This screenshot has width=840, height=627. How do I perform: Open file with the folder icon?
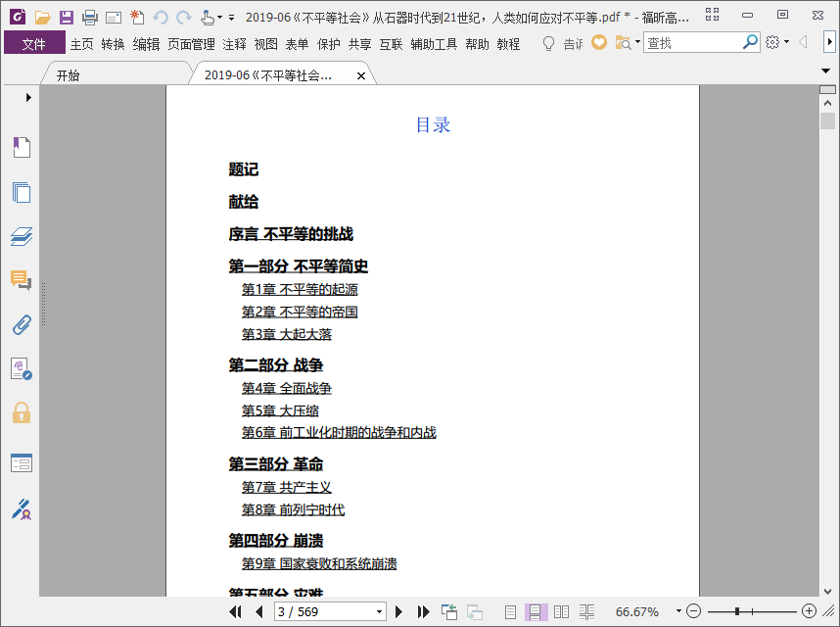[42, 18]
